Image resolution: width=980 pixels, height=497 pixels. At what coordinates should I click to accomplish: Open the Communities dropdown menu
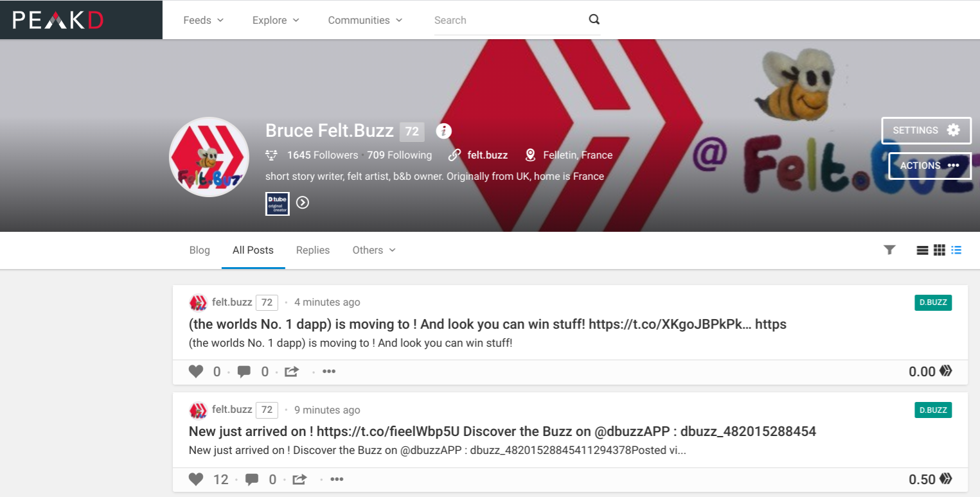[x=365, y=20]
